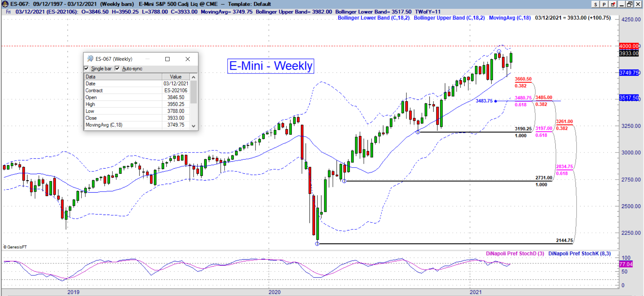Select the High value 3950.25
Screen dimensions: 644x296
click(x=176, y=104)
